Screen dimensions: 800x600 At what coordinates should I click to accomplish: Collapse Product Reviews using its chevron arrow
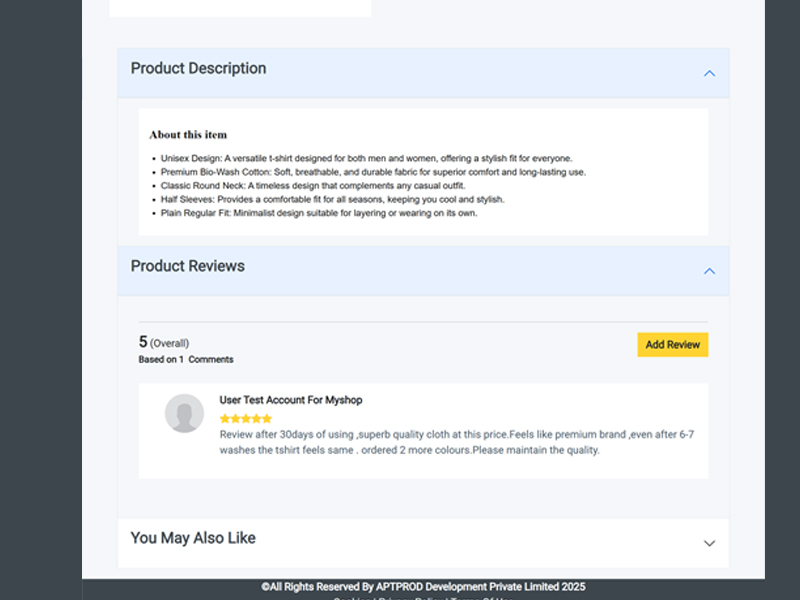(x=709, y=271)
